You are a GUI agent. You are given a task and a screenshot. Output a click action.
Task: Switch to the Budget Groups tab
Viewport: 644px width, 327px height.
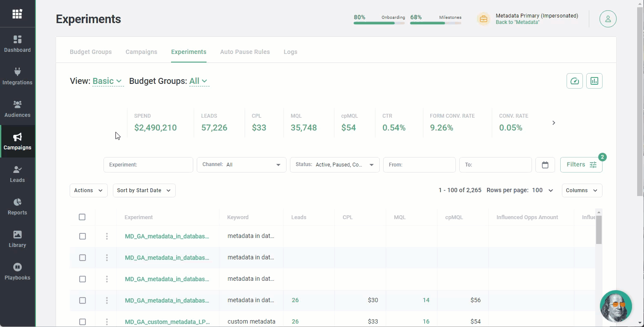point(91,52)
